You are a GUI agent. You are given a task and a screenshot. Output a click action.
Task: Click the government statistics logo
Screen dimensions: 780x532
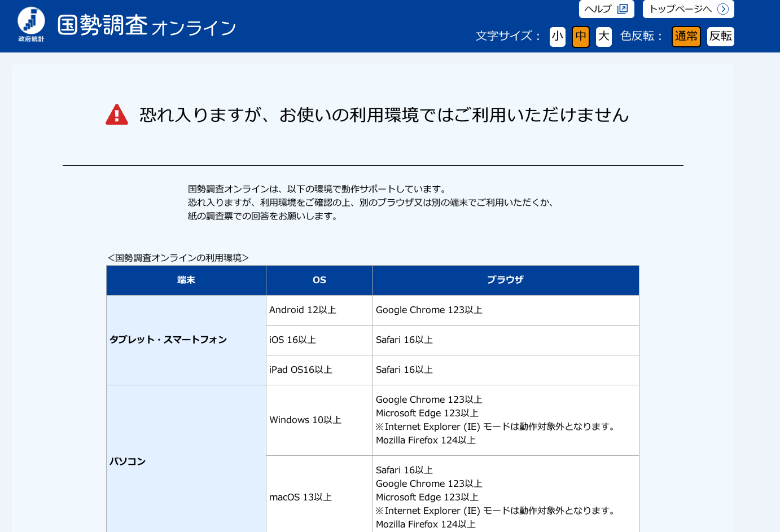tap(31, 24)
